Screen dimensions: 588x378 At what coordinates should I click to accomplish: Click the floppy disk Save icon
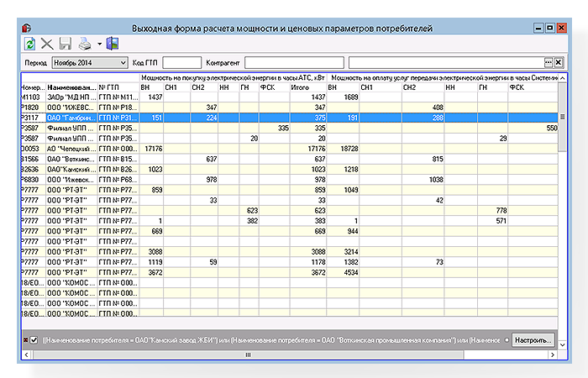coord(66,44)
